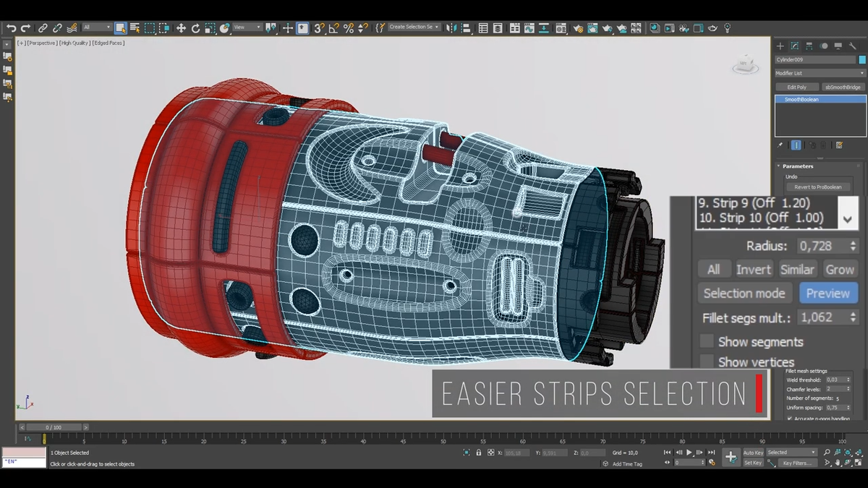Click the Undo arrow in the main toolbar
The width and height of the screenshot is (868, 488).
11,27
